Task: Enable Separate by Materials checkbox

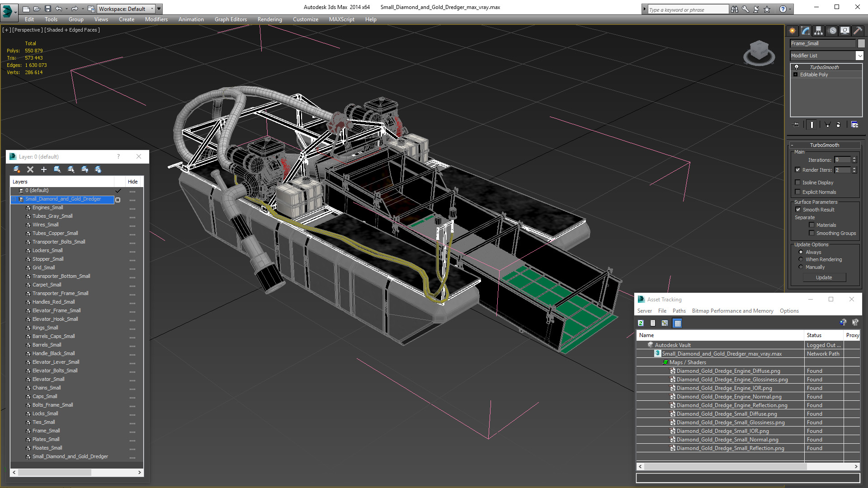Action: (811, 225)
